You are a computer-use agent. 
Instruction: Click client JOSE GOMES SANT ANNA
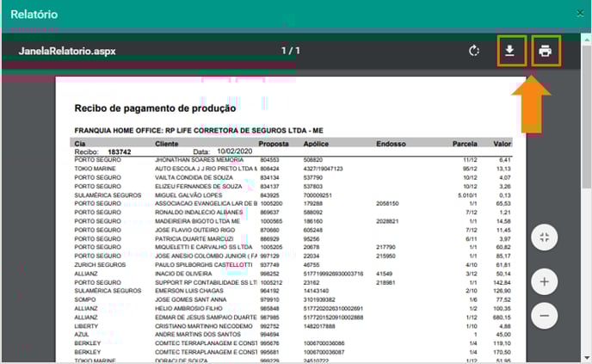tap(191, 299)
